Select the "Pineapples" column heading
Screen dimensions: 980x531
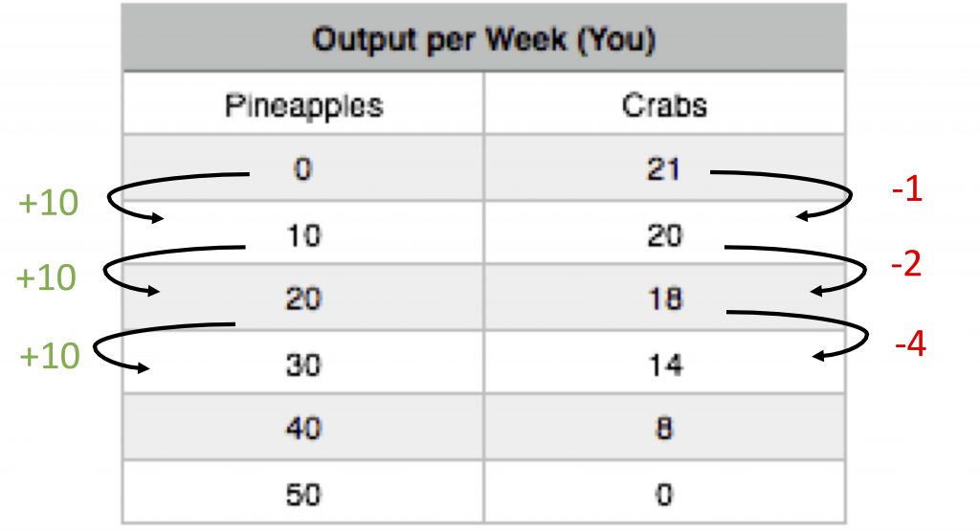click(303, 104)
